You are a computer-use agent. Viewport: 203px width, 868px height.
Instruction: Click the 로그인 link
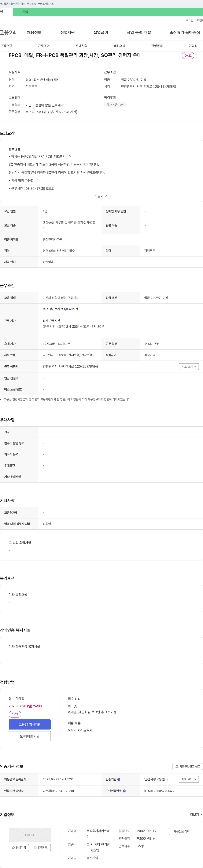(x=189, y=20)
